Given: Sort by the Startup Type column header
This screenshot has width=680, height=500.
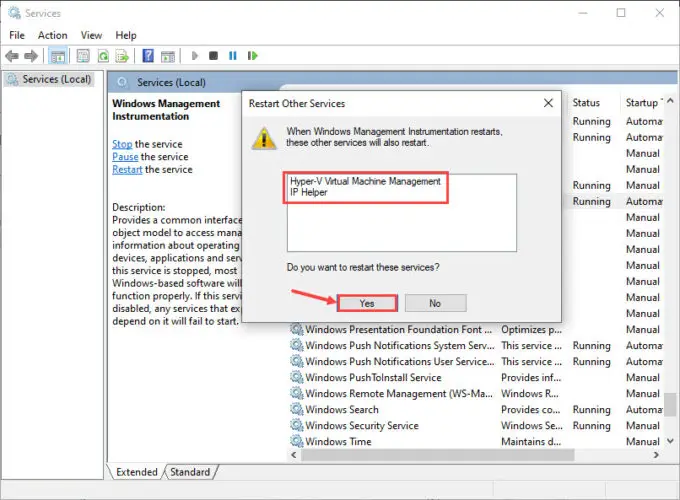Looking at the screenshot, I should click(x=644, y=103).
